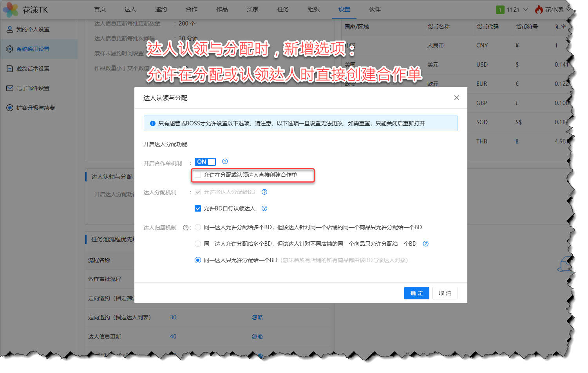Expand the 1121 dropdown arrow
Screen dimensions: 588x373
[x=526, y=10]
